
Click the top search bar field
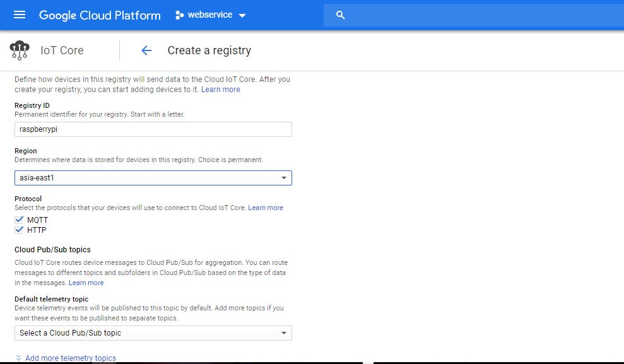tap(474, 15)
